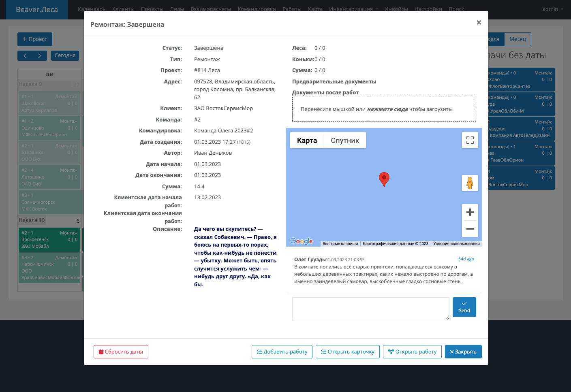The height and width of the screenshot is (392, 571).
Task: Select the Месяц view tab
Action: pos(518,39)
